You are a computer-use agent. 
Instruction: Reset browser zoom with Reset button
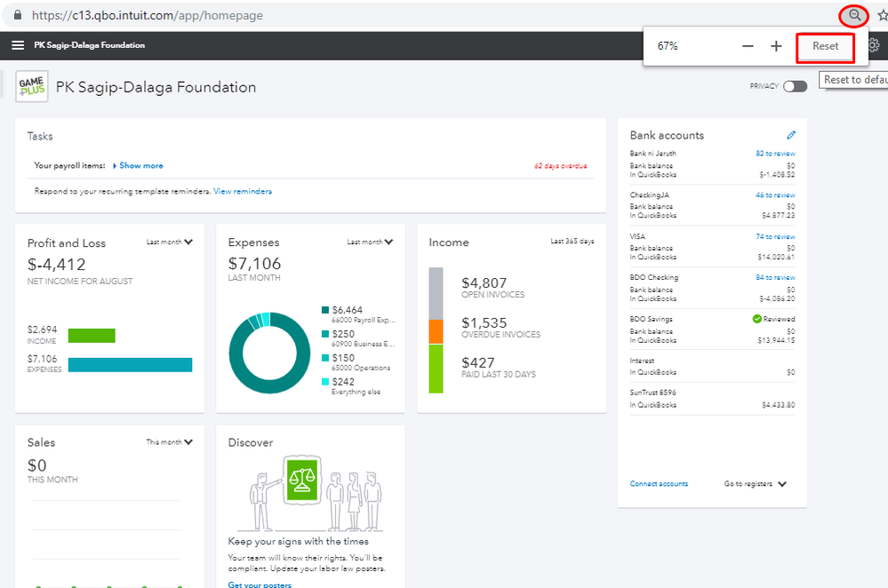825,46
